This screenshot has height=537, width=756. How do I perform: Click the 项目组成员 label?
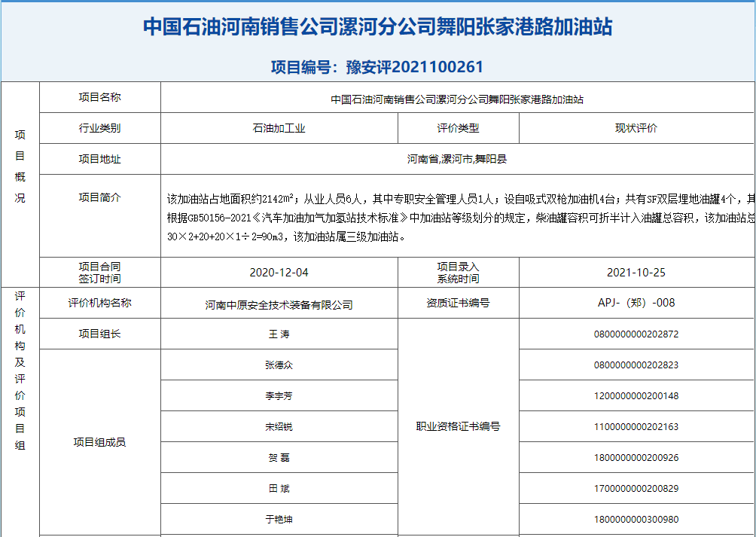click(x=100, y=443)
